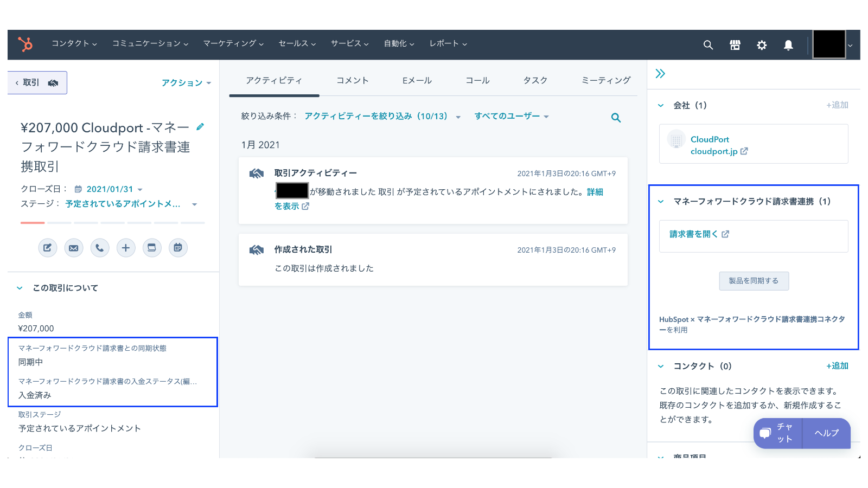Collapse the right sidebar using double chevron

[660, 74]
